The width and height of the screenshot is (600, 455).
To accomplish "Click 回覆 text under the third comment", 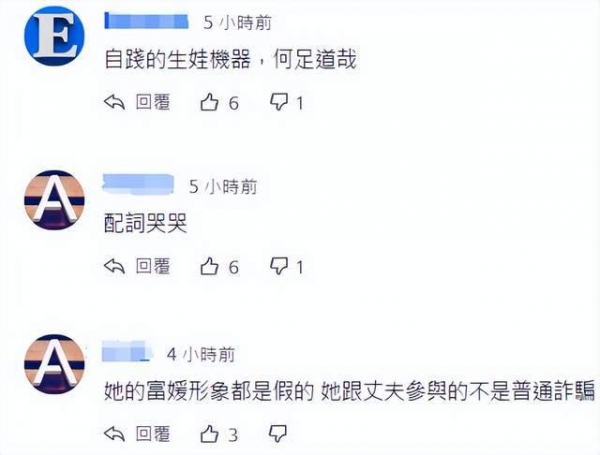I will tap(153, 434).
